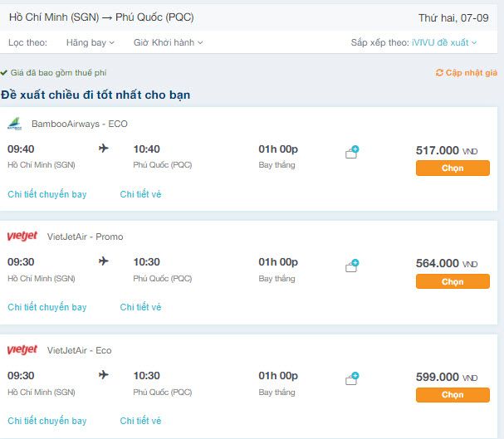This screenshot has height=439, width=504.
Task: Click the BambooAirways baggage add icon
Action: click(x=352, y=152)
